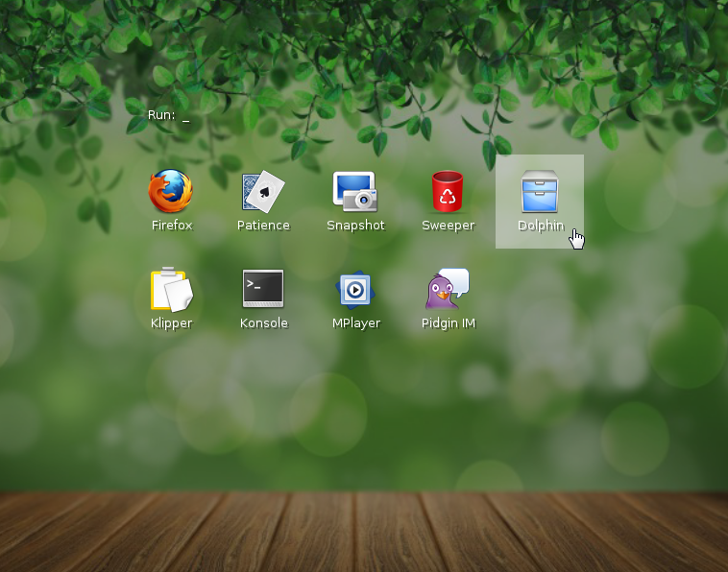Choose the Konsole text label
Image resolution: width=728 pixels, height=572 pixels.
(x=264, y=322)
